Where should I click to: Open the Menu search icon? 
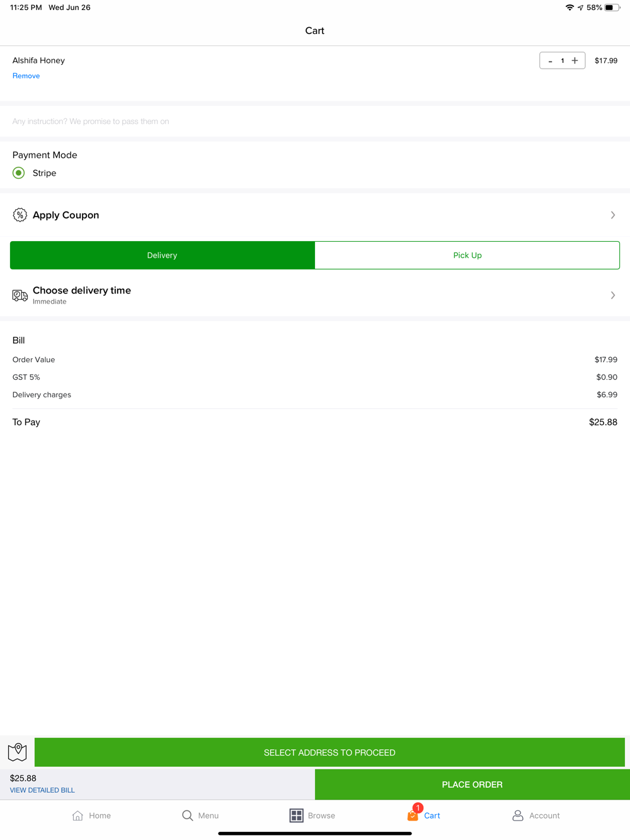tap(187, 815)
